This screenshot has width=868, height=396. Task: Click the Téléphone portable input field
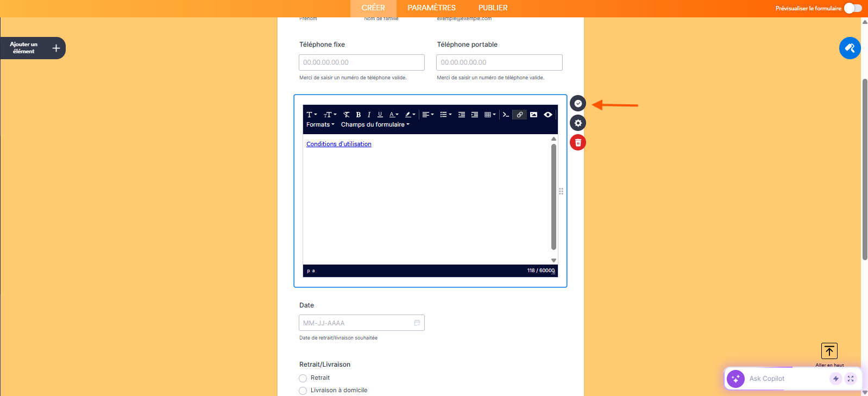tap(499, 62)
